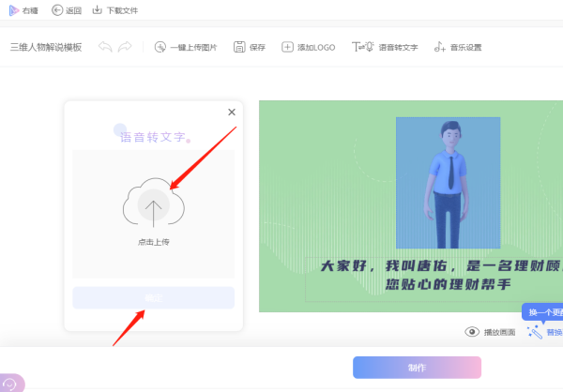Click the 语音转文字 toolbar label
Viewport: 563px width, 392px height.
point(398,48)
